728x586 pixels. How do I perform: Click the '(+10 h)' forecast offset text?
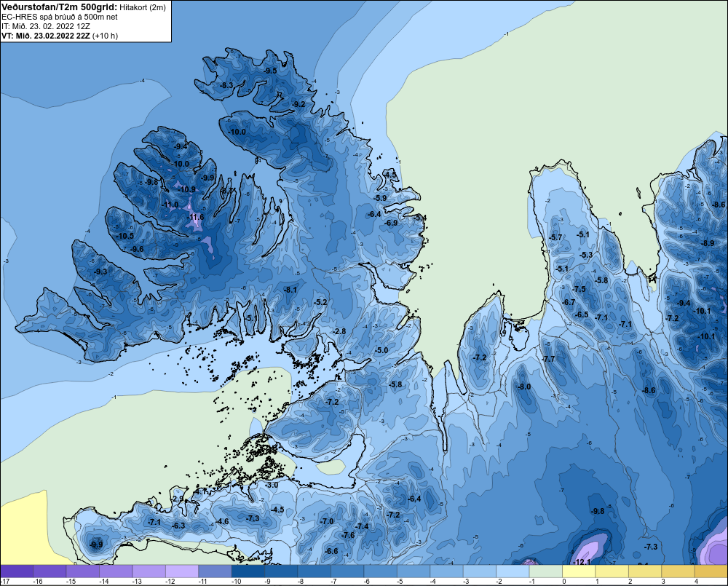(x=105, y=36)
